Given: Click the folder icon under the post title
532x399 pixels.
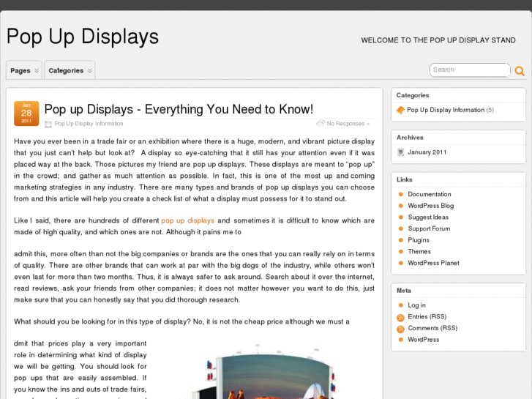Looking at the screenshot, I should pos(48,124).
